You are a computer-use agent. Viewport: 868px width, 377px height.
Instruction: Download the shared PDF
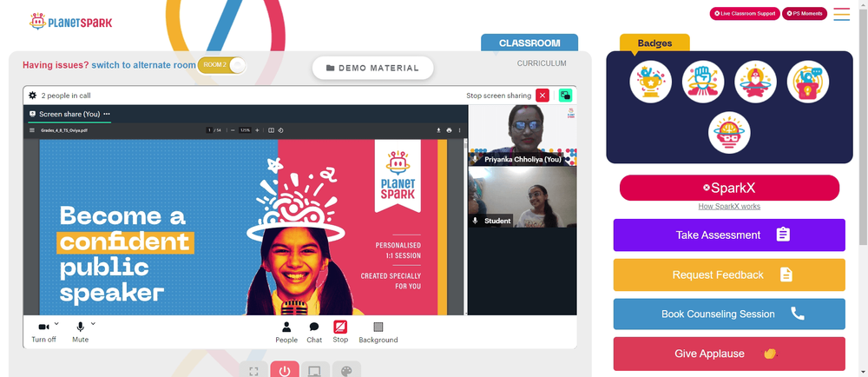click(438, 130)
